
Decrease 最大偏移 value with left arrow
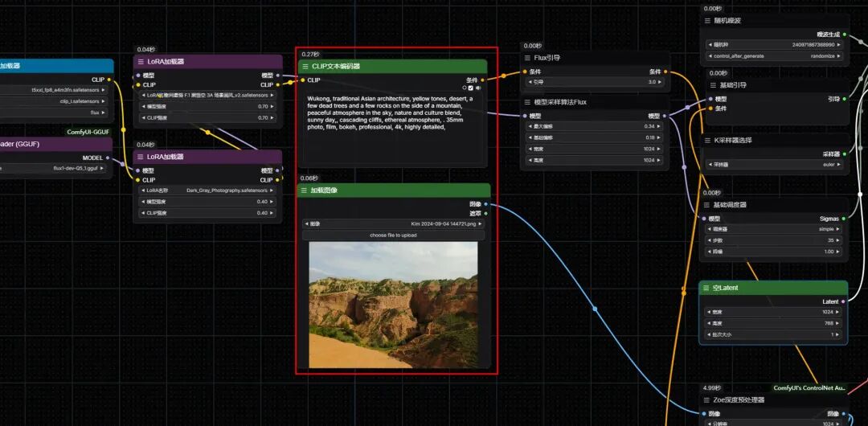click(530, 126)
